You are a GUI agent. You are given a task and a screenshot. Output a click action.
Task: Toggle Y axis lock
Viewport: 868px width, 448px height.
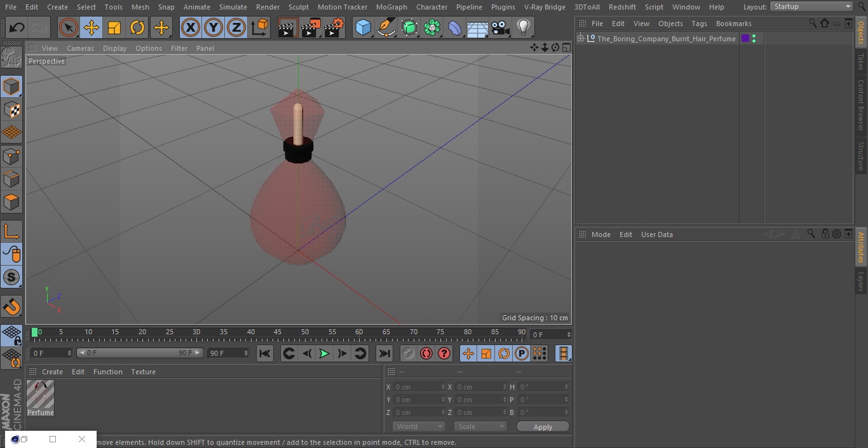[x=214, y=27]
